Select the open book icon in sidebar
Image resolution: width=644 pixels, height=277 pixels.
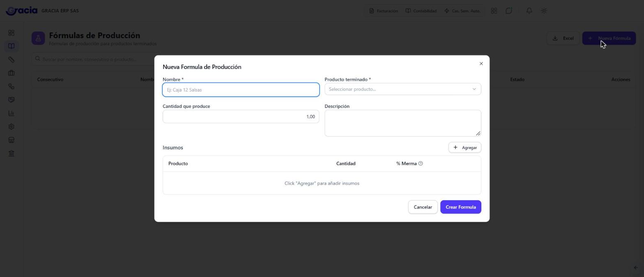click(x=11, y=46)
